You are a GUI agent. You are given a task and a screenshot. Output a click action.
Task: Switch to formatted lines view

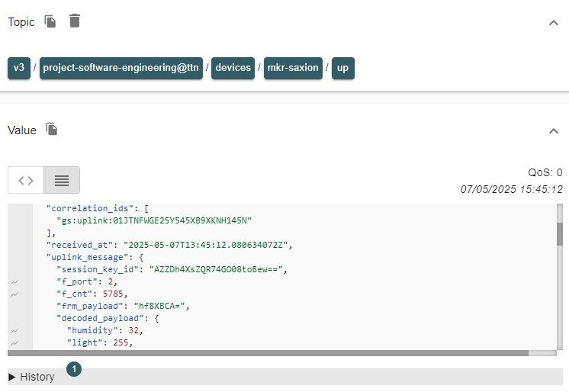click(x=62, y=180)
